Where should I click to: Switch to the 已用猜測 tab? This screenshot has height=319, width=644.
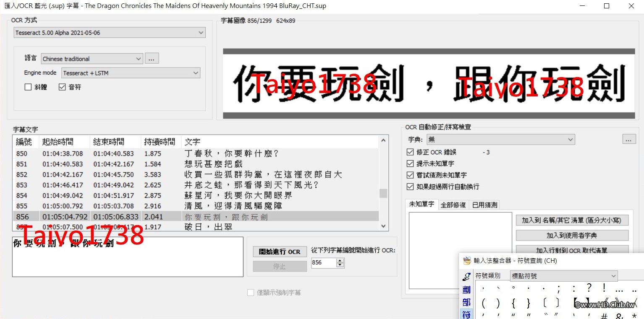pos(484,205)
